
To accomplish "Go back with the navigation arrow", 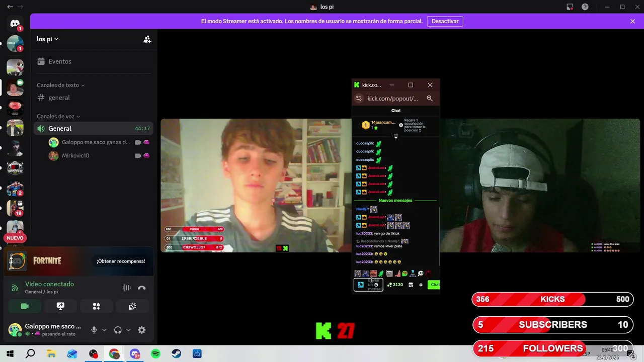I will click(x=10, y=7).
